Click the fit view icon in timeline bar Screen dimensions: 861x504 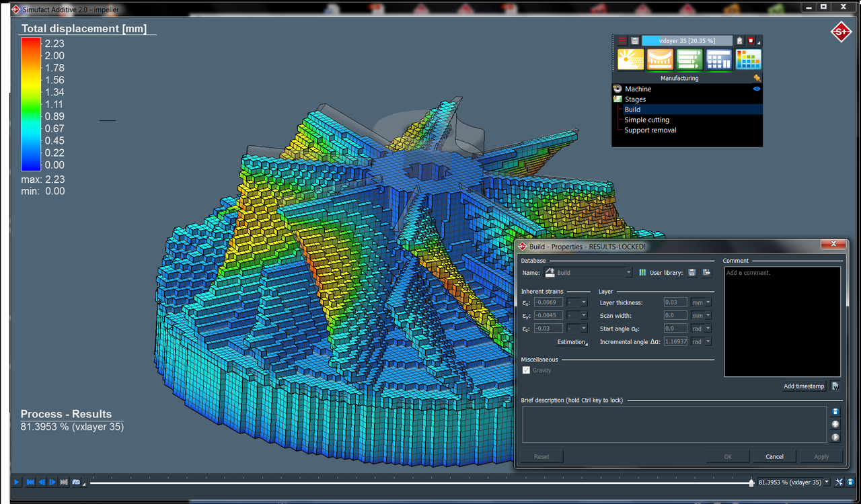[839, 482]
